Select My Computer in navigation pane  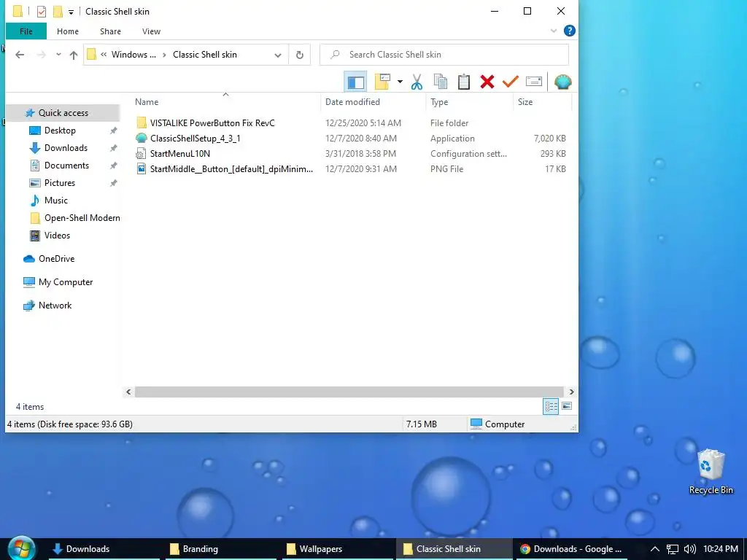(x=65, y=282)
